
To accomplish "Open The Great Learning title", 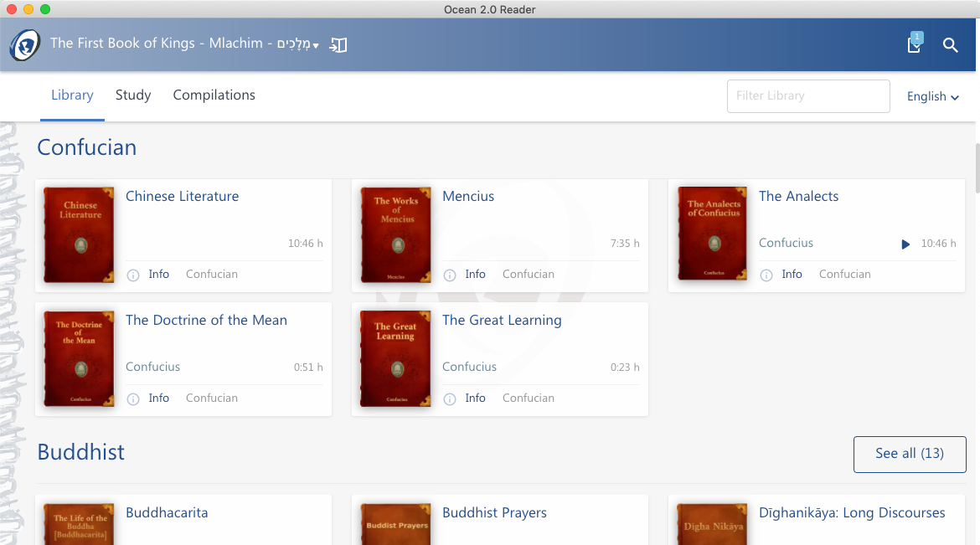I will [502, 320].
